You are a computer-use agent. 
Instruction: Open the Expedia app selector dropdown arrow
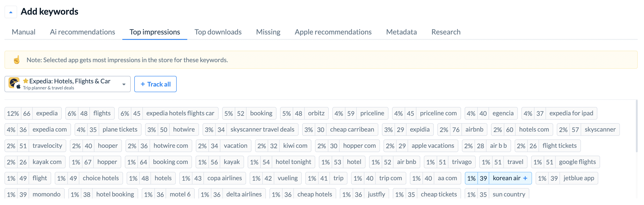(124, 84)
